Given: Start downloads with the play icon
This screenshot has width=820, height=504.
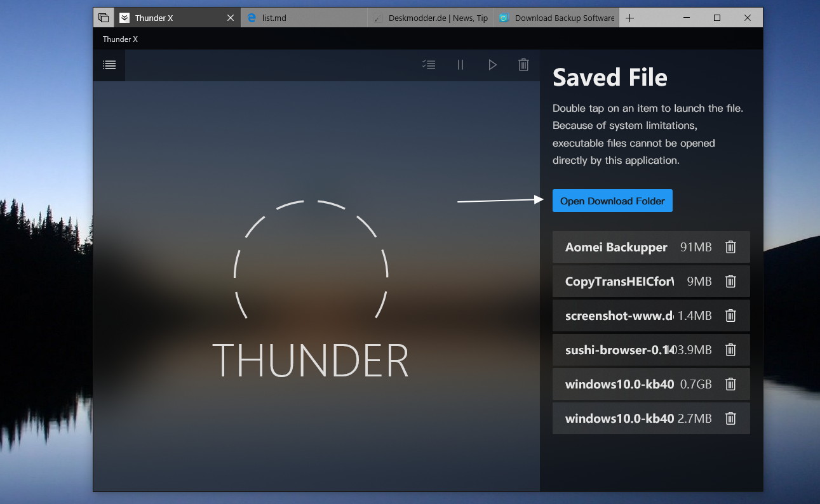Looking at the screenshot, I should [492, 65].
